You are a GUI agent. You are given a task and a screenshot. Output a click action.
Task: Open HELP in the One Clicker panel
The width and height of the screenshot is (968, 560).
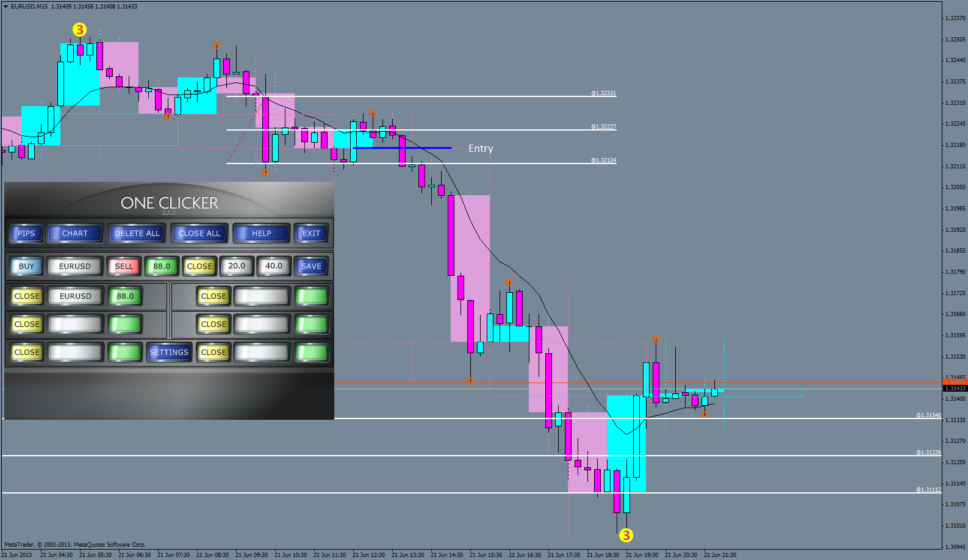pos(262,233)
